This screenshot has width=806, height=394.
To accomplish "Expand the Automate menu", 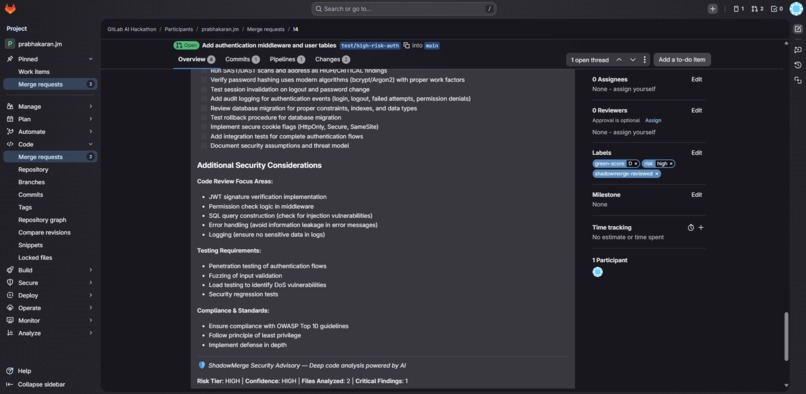I will point(50,132).
